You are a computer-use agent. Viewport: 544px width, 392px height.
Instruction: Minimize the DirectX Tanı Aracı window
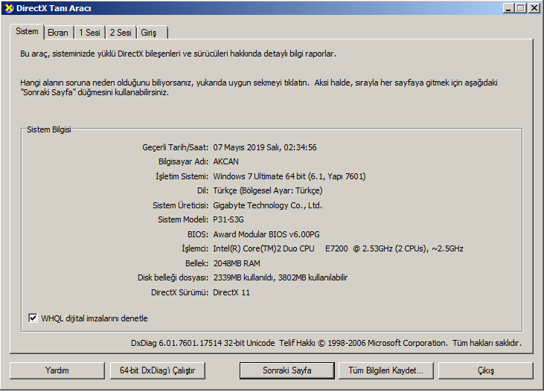[508, 8]
